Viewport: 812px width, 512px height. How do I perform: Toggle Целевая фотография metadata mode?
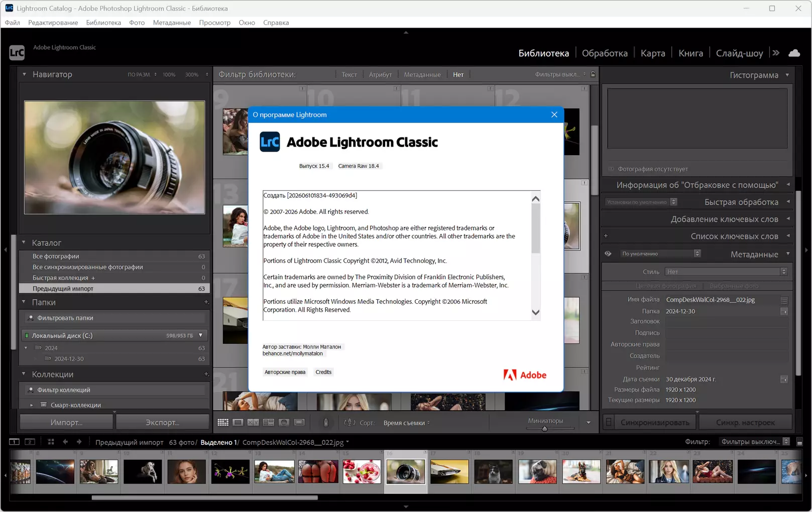tap(666, 286)
